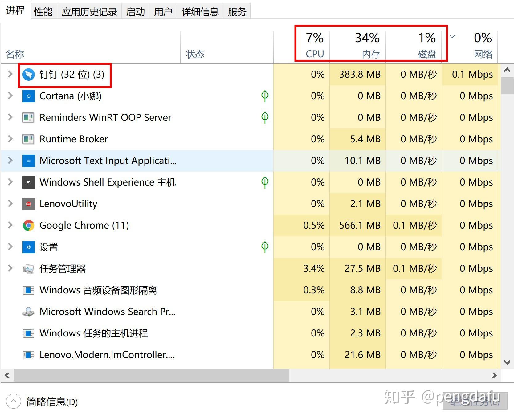Click 钉钉's 0.1 Mbps network value
The image size is (514, 420).
point(472,75)
